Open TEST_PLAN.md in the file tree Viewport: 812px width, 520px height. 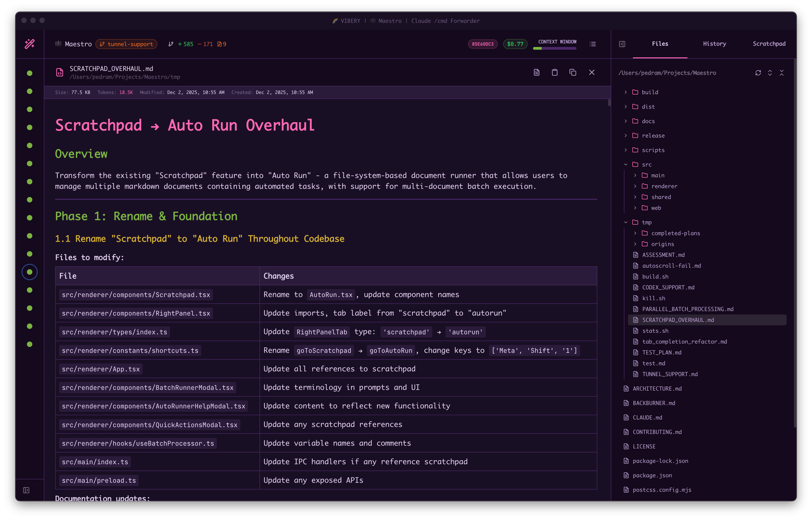(661, 352)
